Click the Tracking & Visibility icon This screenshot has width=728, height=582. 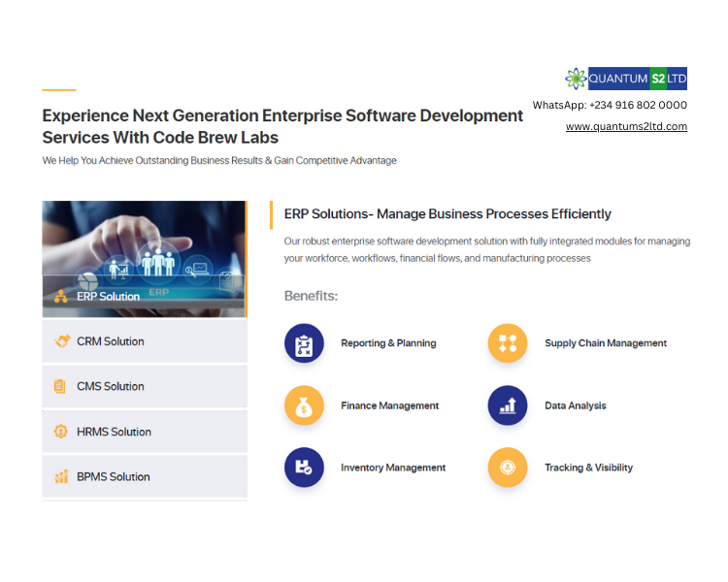[x=507, y=468]
